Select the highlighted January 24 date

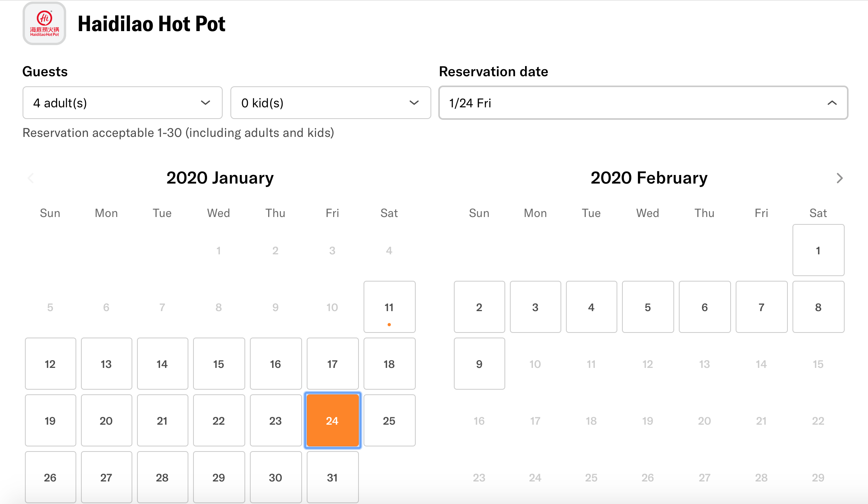pos(332,421)
